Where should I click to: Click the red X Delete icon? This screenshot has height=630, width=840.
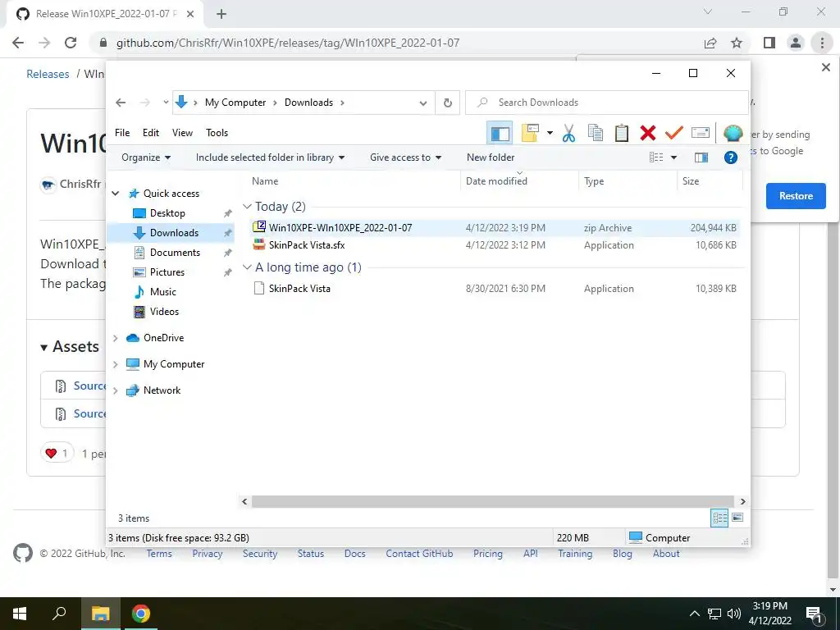(x=648, y=133)
